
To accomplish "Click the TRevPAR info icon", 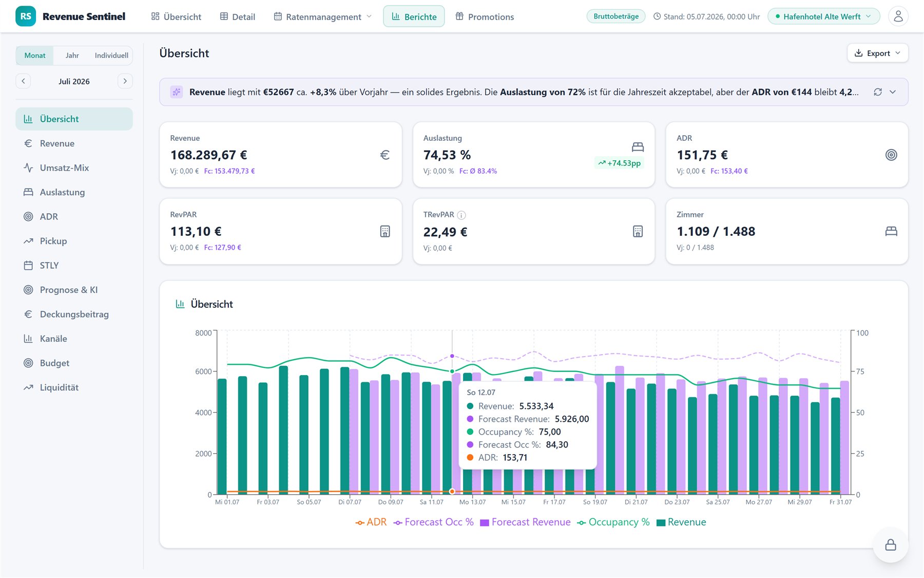I will point(461,215).
